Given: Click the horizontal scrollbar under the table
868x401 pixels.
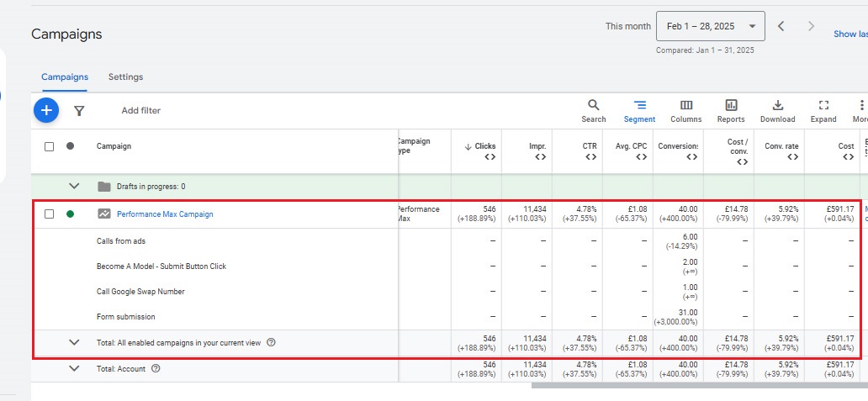Looking at the screenshot, I should 698,387.
